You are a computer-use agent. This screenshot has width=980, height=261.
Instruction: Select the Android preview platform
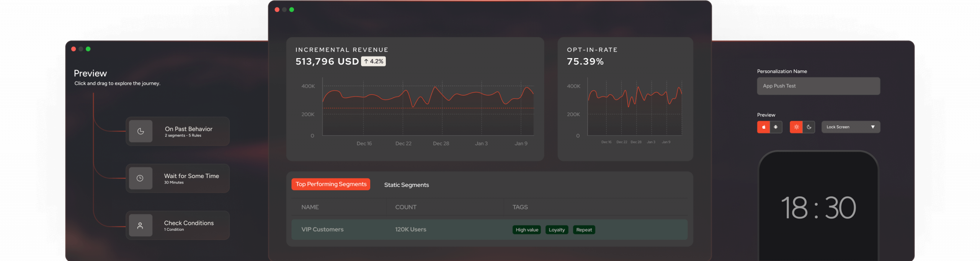[x=776, y=127]
